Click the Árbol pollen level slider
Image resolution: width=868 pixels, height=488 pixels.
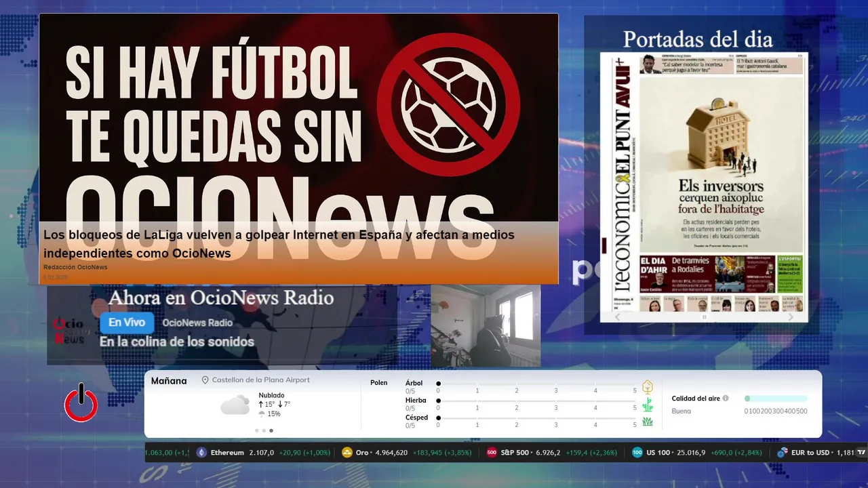pos(537,384)
